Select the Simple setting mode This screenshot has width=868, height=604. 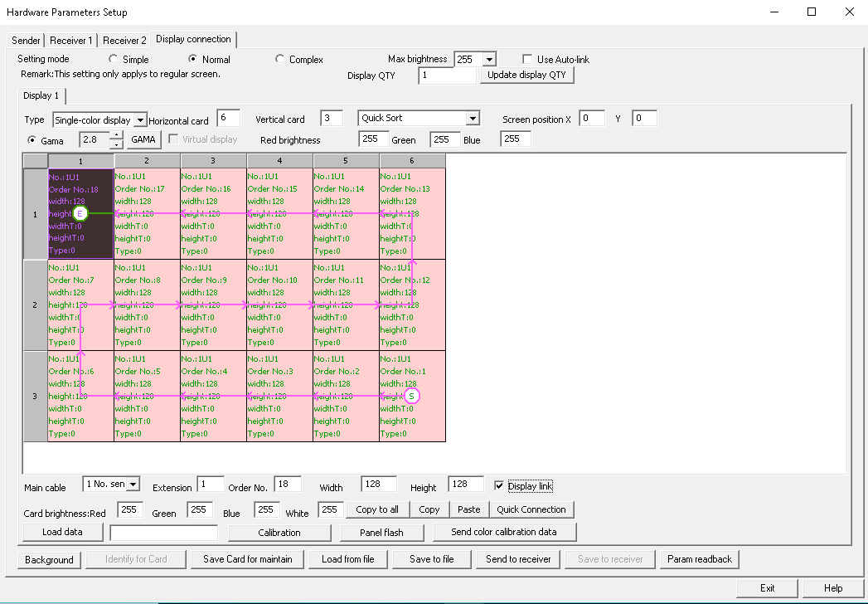(114, 60)
